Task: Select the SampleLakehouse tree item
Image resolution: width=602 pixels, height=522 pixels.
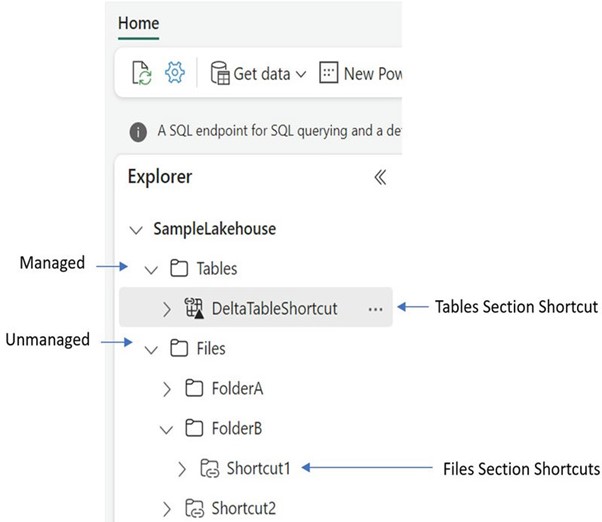Action: (x=215, y=229)
